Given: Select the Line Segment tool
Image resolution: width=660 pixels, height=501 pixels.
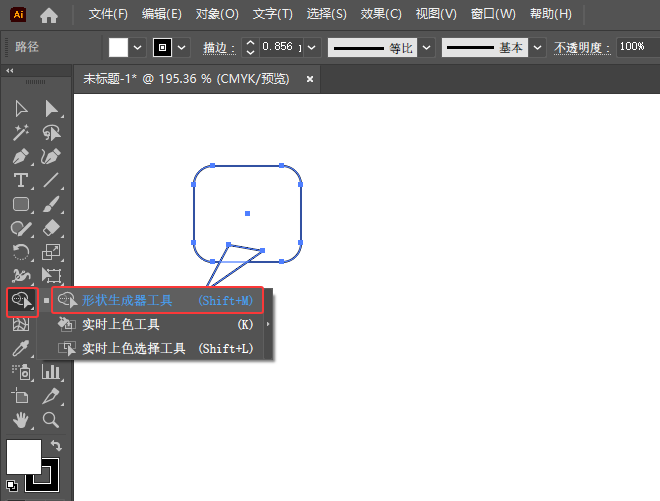Looking at the screenshot, I should 51,180.
